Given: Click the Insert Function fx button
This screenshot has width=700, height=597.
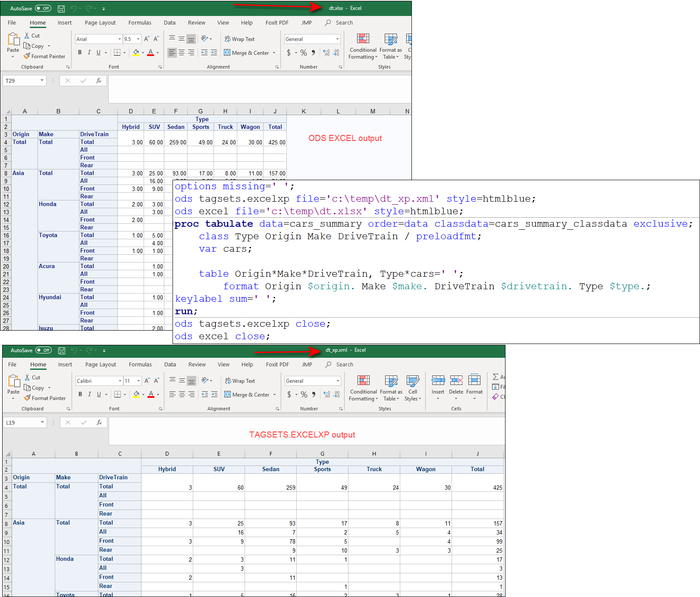Looking at the screenshot, I should click(99, 81).
